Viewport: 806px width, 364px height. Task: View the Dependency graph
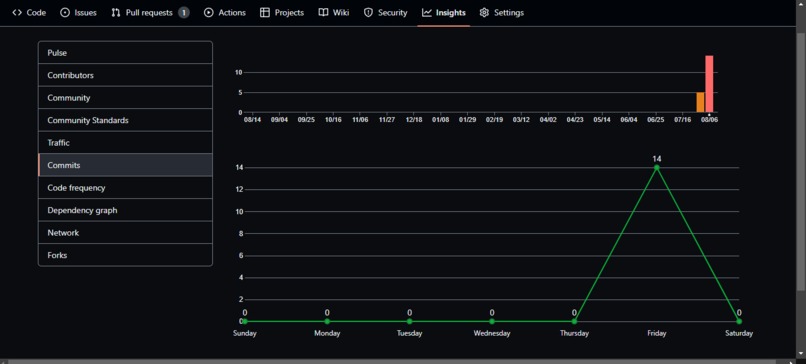pyautogui.click(x=125, y=210)
